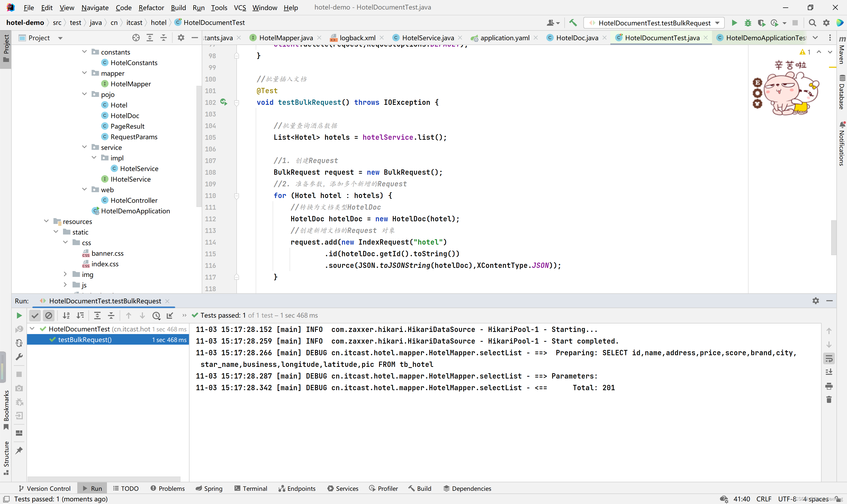Select opened file crosshair icon in Project panel
The width and height of the screenshot is (847, 504).
click(136, 38)
